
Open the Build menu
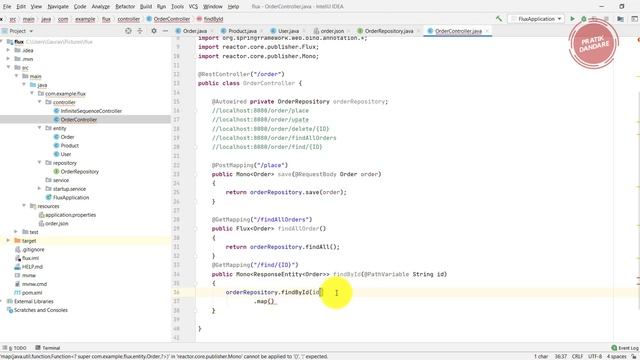tap(146, 7)
